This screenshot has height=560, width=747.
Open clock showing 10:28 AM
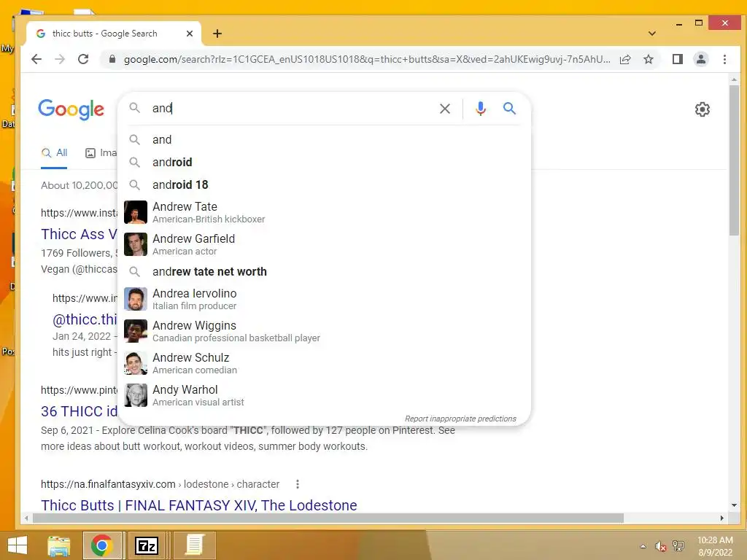(715, 546)
